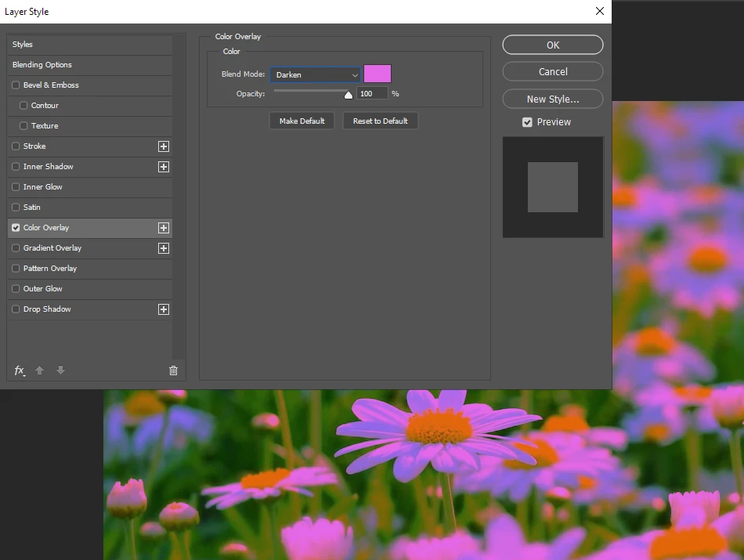Click the styles list vertical scrollbar

click(179, 197)
